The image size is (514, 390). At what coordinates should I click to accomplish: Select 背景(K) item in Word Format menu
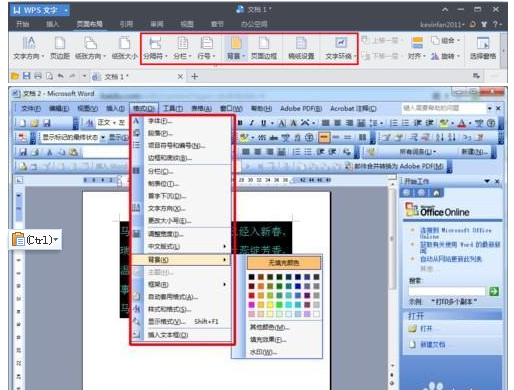pyautogui.click(x=181, y=259)
